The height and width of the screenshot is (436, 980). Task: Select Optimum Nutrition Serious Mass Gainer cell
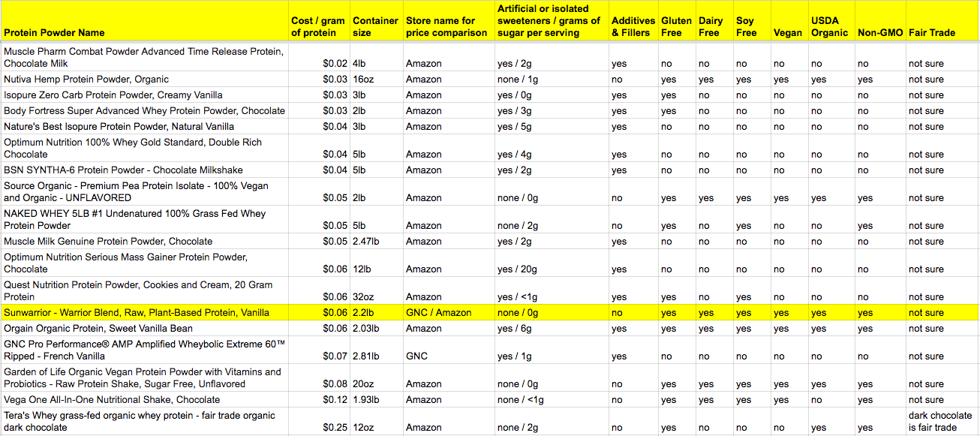coord(145,263)
